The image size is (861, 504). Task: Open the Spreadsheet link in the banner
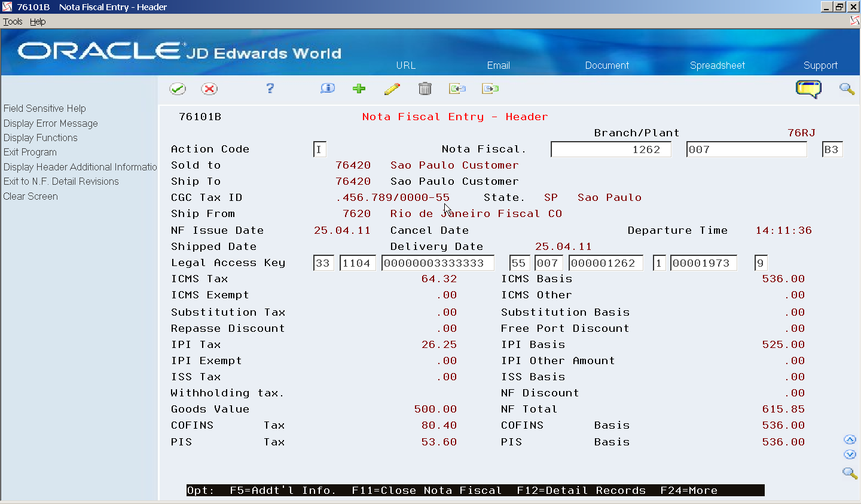pyautogui.click(x=717, y=65)
